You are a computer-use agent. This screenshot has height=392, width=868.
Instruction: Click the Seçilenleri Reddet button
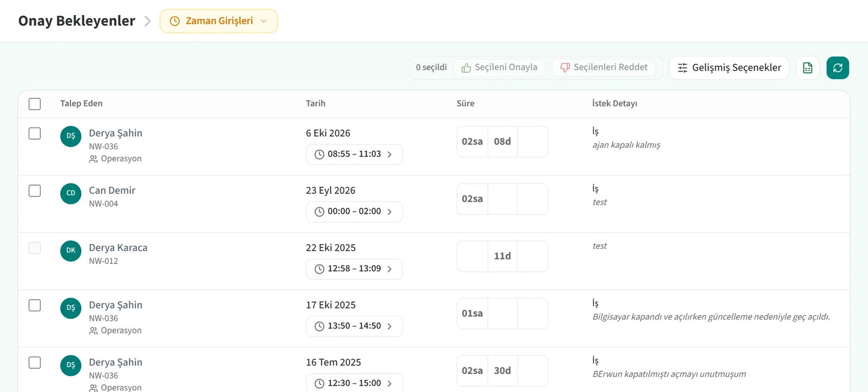coord(604,67)
